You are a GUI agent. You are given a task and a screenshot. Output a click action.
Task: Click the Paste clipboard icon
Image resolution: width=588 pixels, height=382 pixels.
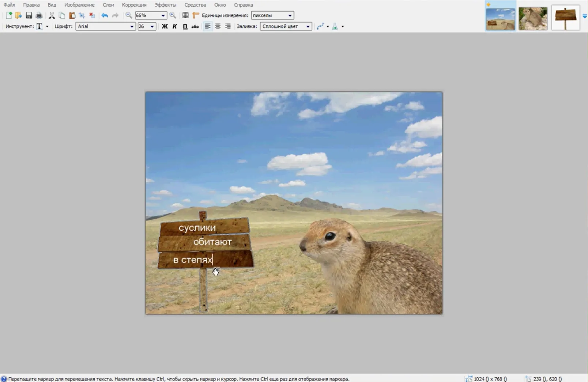click(x=72, y=15)
